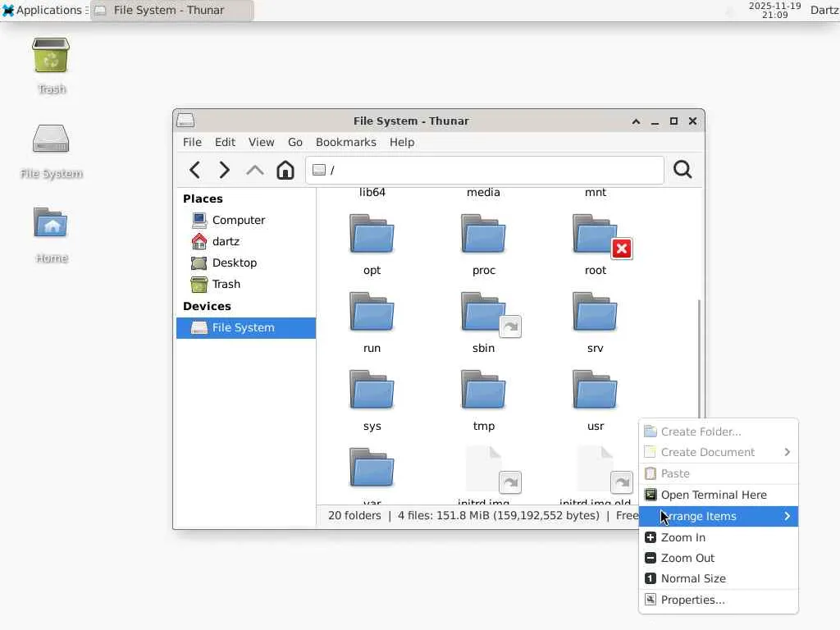Image resolution: width=840 pixels, height=630 pixels.
Task: Click the Dartz user name in top panel
Action: click(824, 10)
